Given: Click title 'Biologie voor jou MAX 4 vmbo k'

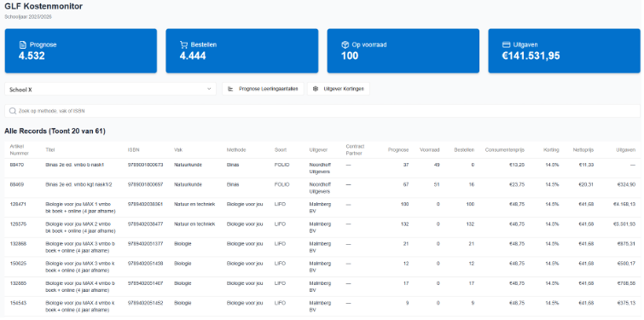Looking at the screenshot, I should (x=80, y=306).
